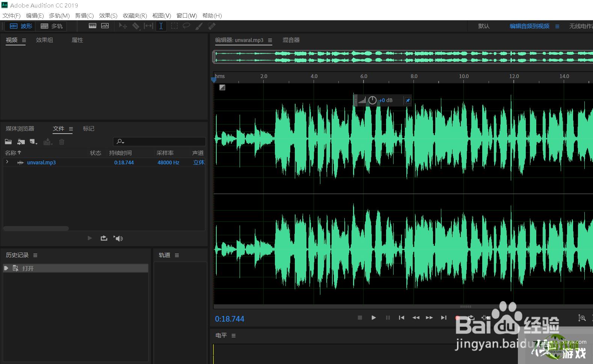Open the workspace options menu icon
This screenshot has width=593, height=364.
pos(557,26)
